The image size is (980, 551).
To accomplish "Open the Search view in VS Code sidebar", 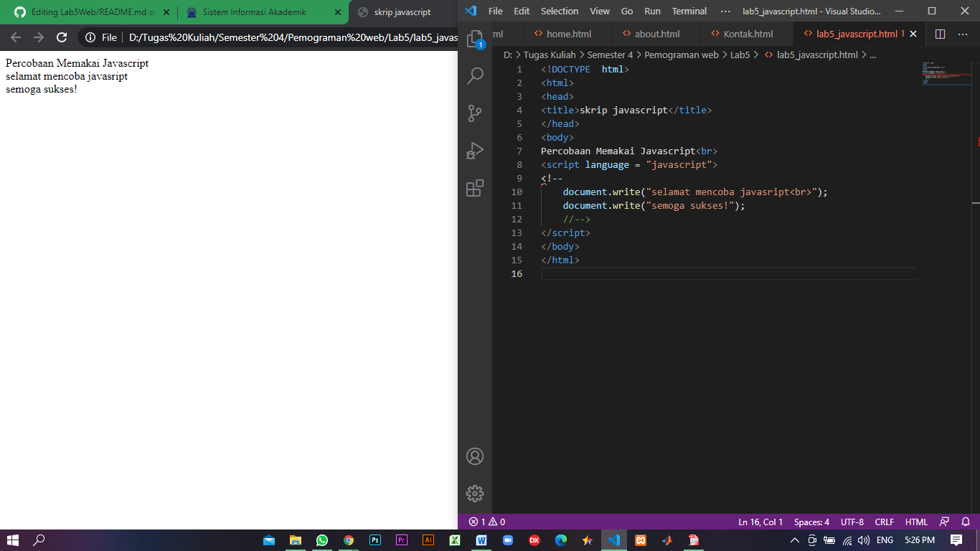I will tap(474, 75).
